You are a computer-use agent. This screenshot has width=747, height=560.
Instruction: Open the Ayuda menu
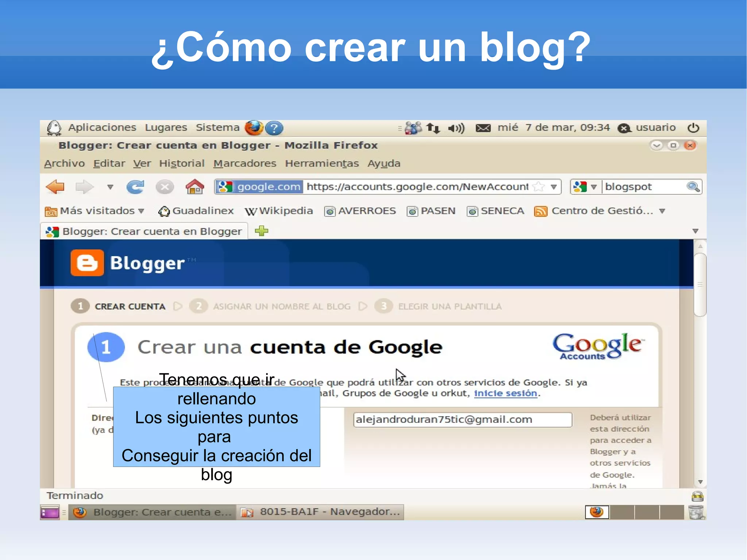(x=384, y=163)
